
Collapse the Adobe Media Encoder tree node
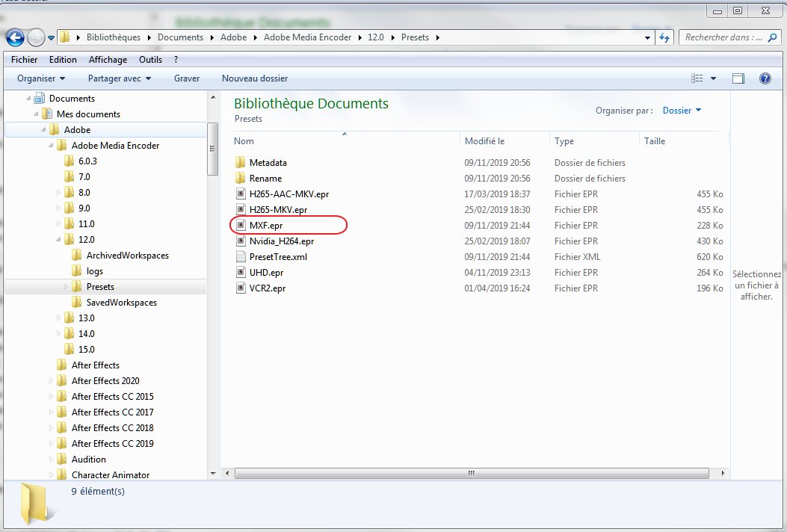click(51, 146)
